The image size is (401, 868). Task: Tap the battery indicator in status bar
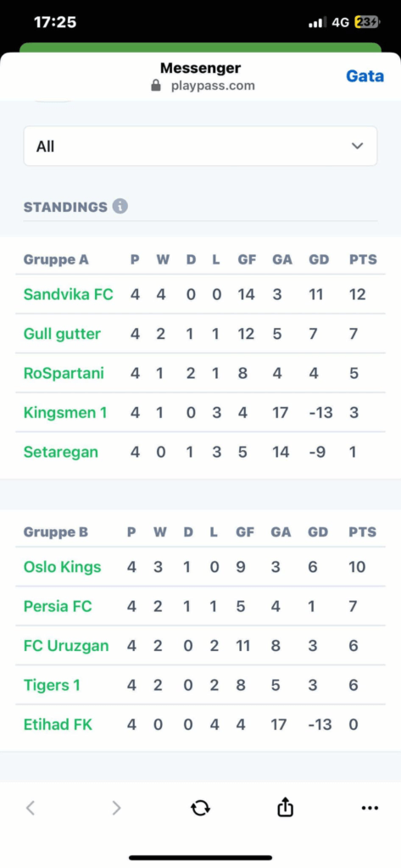[367, 23]
